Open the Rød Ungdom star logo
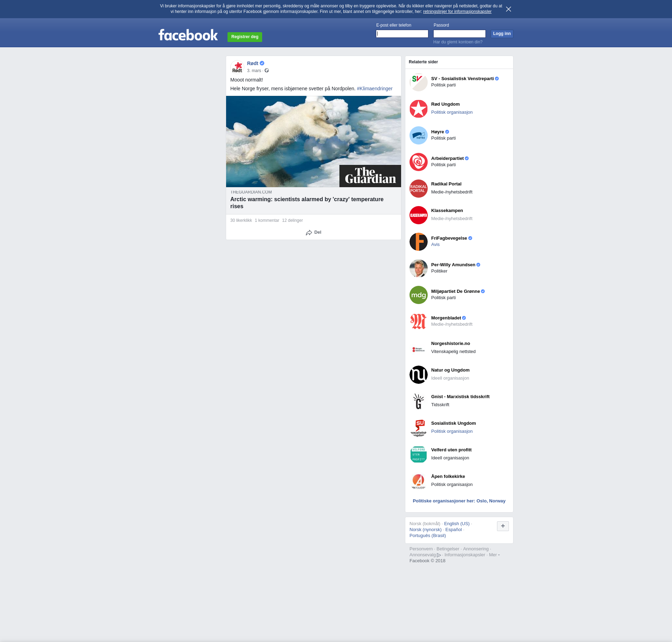Viewport: 672px width, 642px height. 418,109
